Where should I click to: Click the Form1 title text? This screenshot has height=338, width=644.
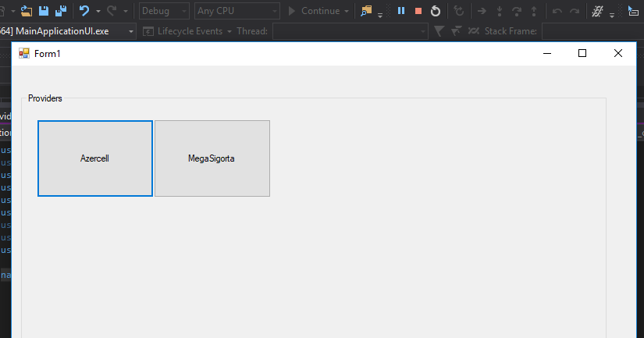click(x=48, y=54)
